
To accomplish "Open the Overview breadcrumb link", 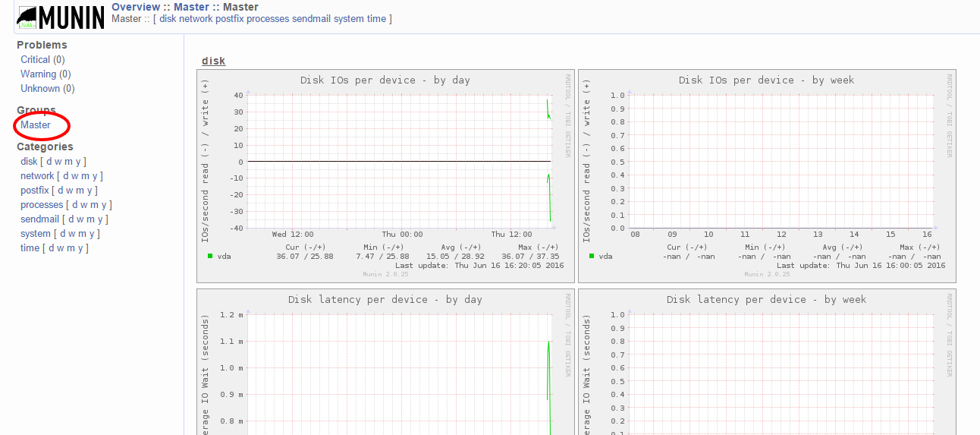I will tap(136, 7).
